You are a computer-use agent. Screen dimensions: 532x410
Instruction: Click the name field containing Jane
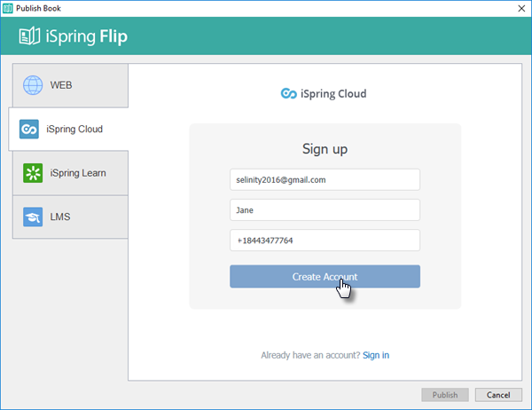click(x=325, y=210)
